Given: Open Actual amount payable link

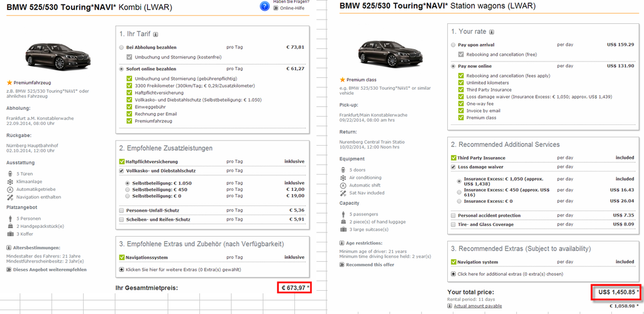Looking at the screenshot, I should click(478, 306).
